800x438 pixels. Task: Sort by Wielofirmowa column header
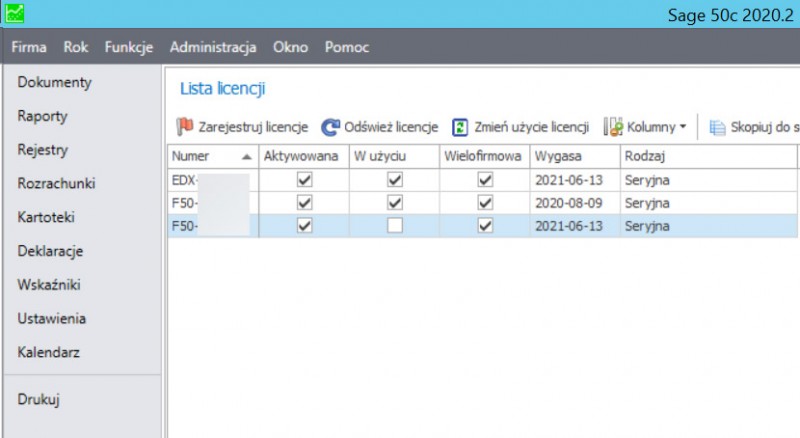[485, 156]
